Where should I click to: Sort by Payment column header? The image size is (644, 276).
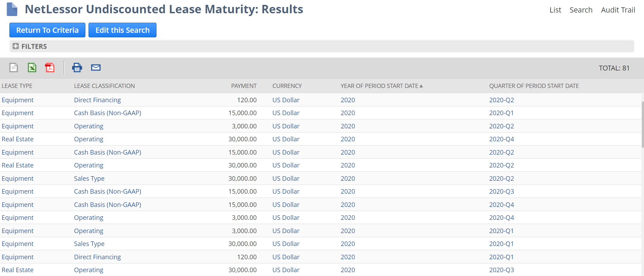244,86
